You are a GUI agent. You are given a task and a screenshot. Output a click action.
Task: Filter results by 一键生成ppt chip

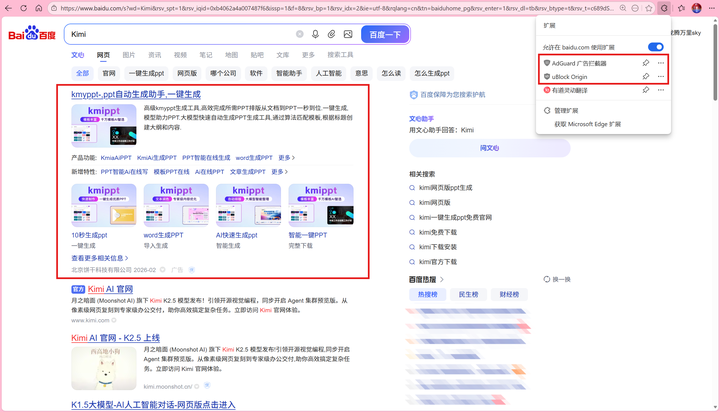[146, 73]
